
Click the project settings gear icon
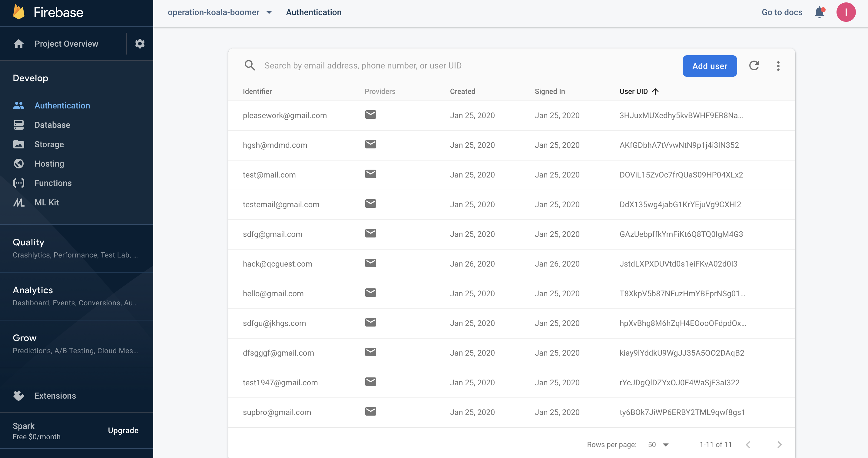tap(140, 44)
